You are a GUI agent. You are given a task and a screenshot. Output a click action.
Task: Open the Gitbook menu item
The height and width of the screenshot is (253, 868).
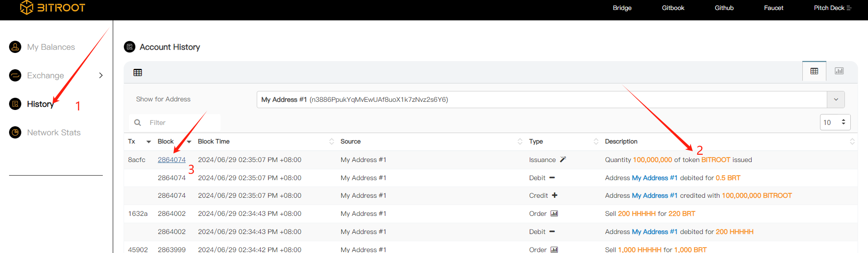673,8
